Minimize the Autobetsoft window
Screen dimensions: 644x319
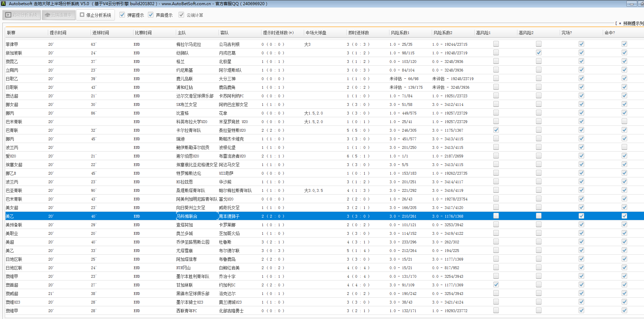coord(632,4)
